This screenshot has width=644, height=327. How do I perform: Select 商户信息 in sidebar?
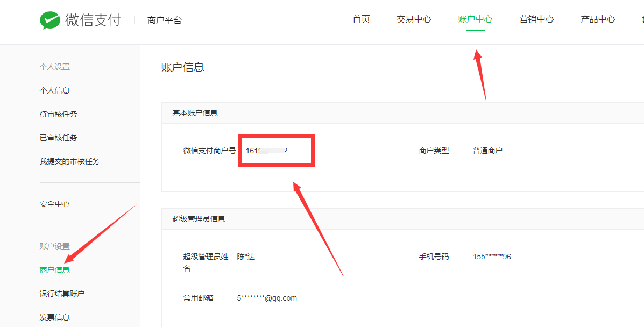[x=55, y=270]
